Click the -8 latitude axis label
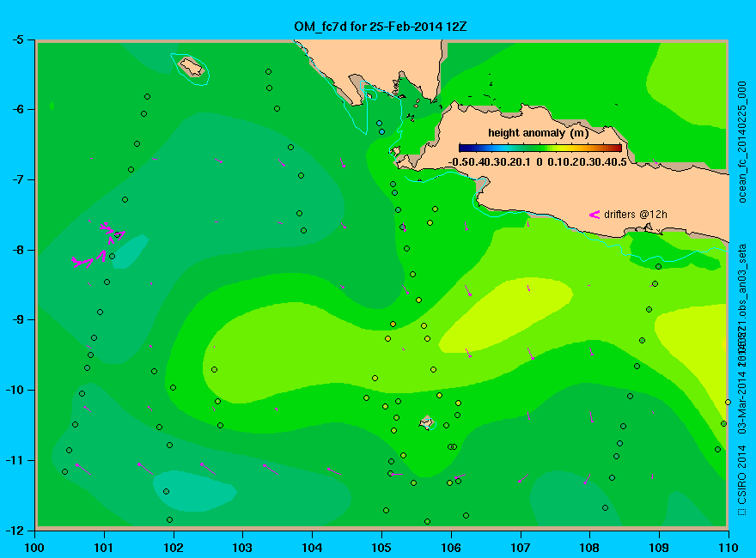Image resolution: width=756 pixels, height=558 pixels. 17,250
